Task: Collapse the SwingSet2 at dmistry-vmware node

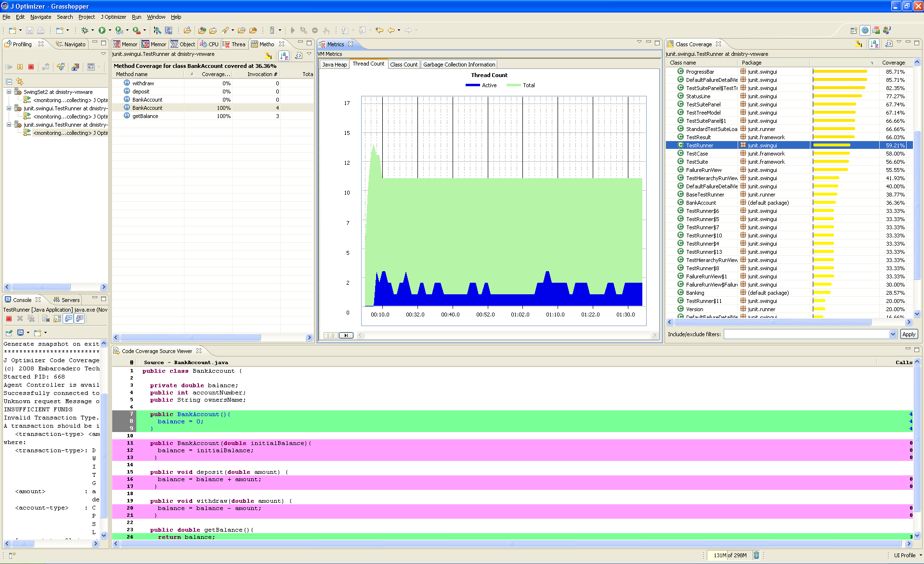Action: (x=9, y=92)
